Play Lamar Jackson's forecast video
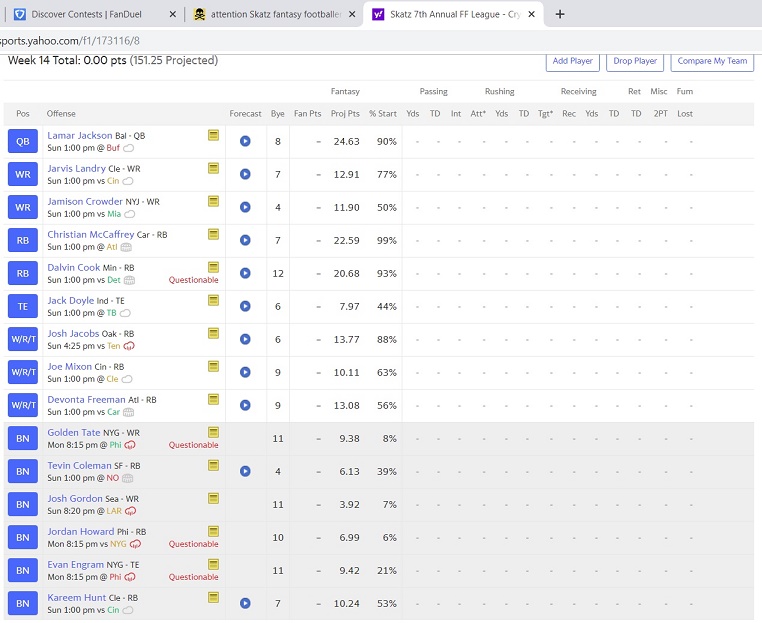 click(x=245, y=141)
